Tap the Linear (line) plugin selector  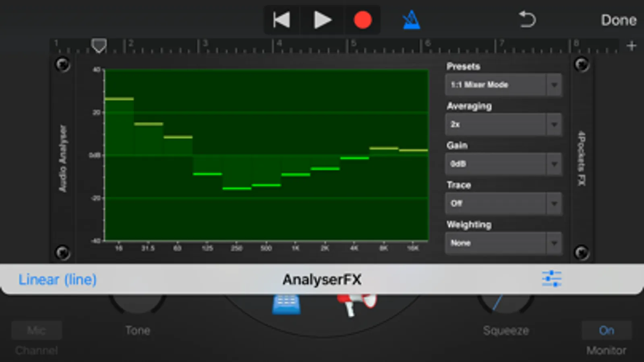click(58, 280)
